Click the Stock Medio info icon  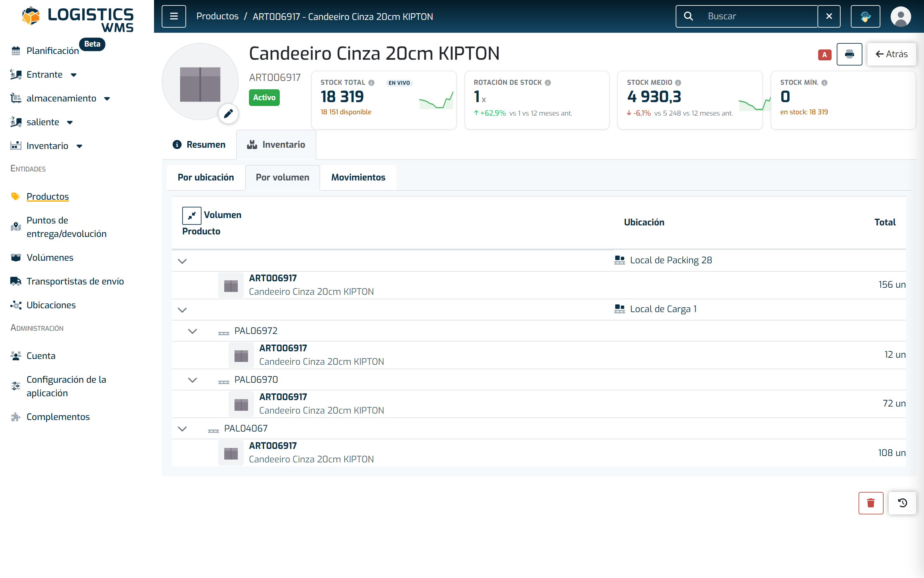(678, 83)
